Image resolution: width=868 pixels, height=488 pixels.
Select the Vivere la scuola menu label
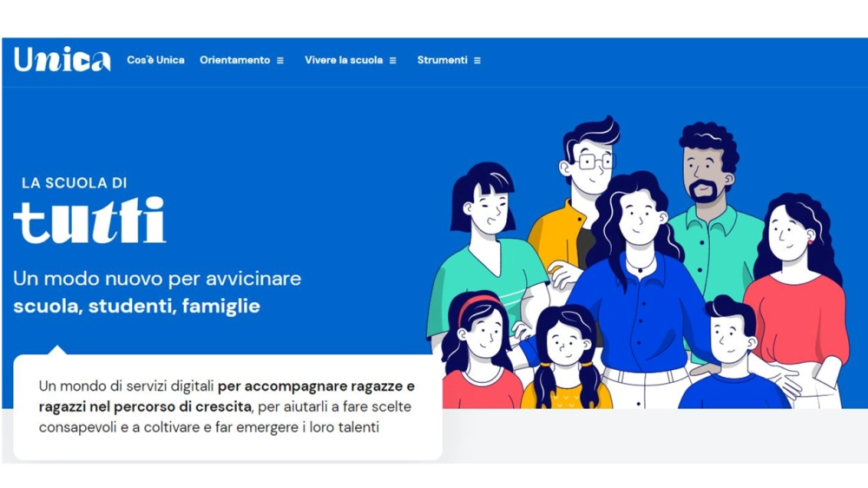344,60
